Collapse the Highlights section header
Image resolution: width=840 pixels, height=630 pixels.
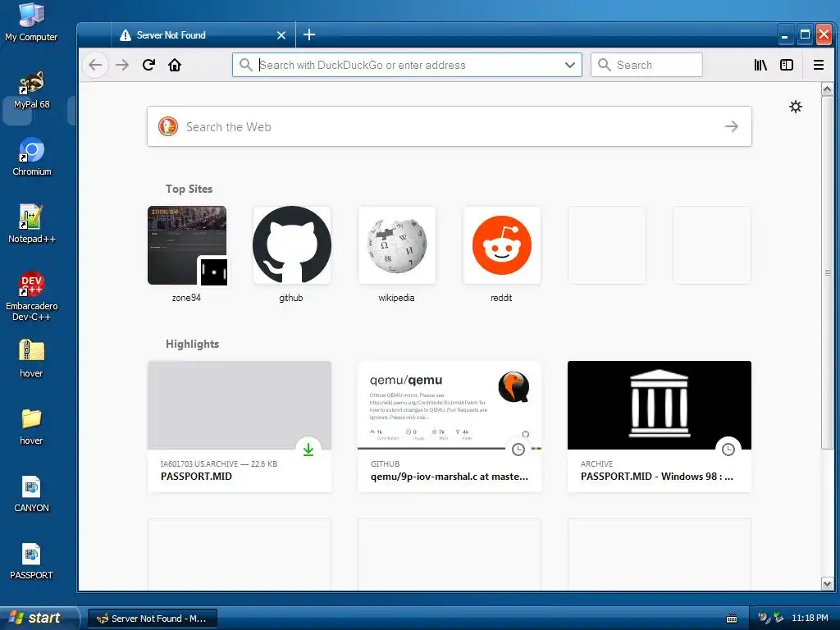point(192,344)
